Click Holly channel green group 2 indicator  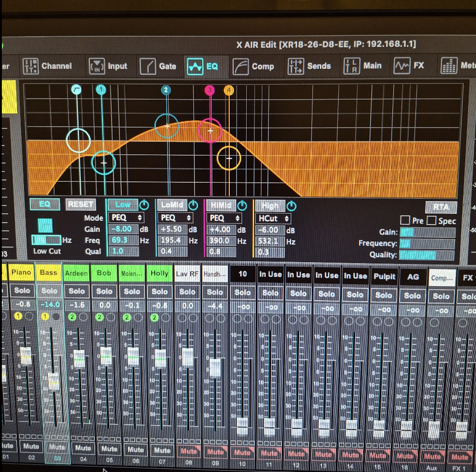[x=154, y=317]
